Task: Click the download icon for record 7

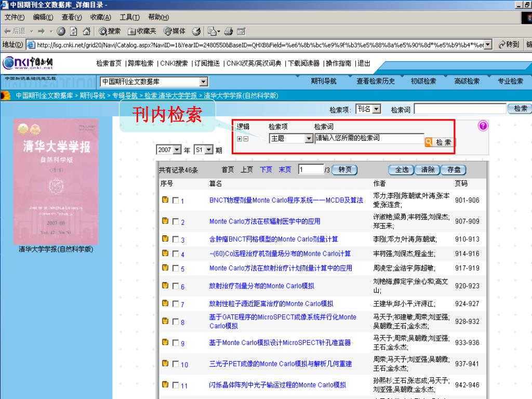Action: click(x=165, y=303)
